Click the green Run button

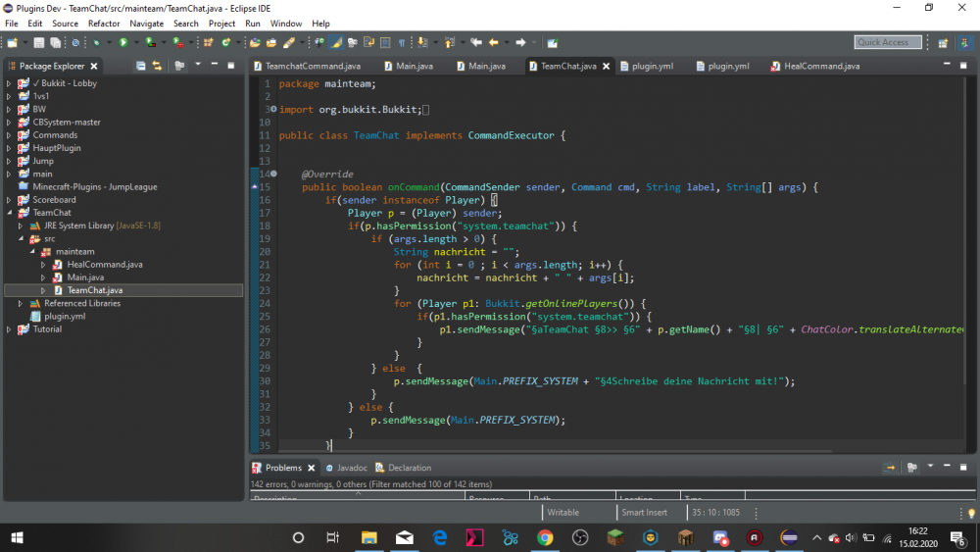pos(123,42)
